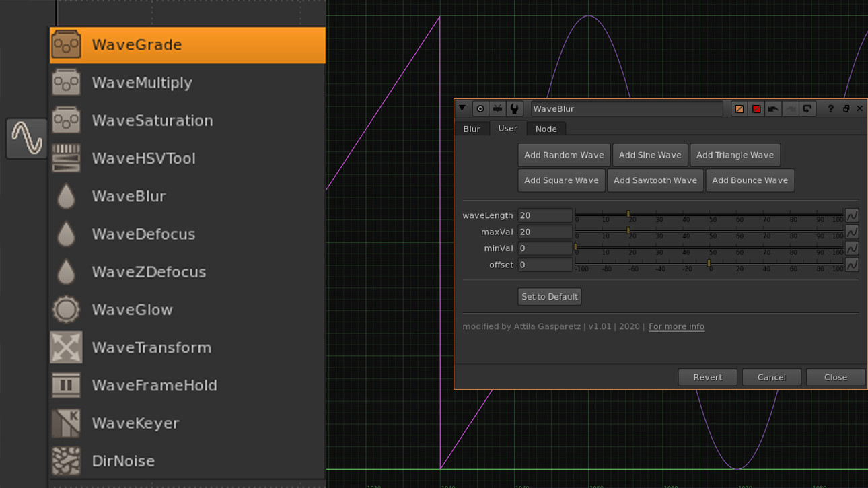Image resolution: width=868 pixels, height=488 pixels.
Task: Open the animation curve menu for offset
Action: coord(851,264)
